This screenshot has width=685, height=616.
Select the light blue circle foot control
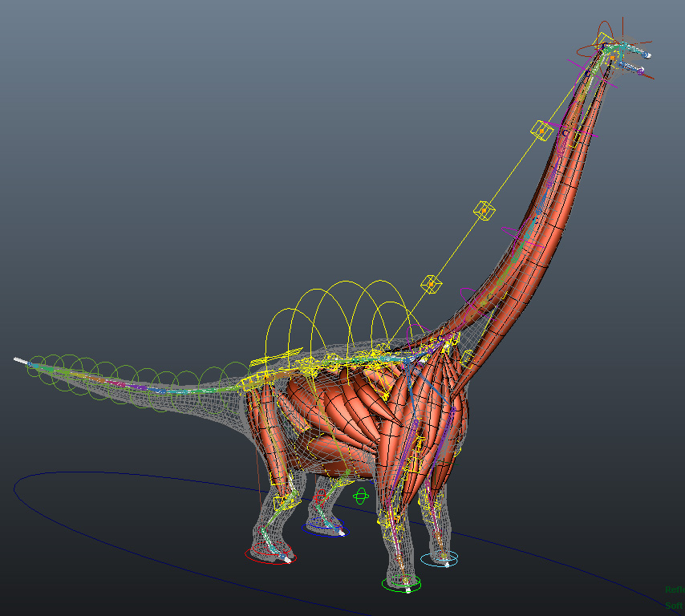[440, 559]
